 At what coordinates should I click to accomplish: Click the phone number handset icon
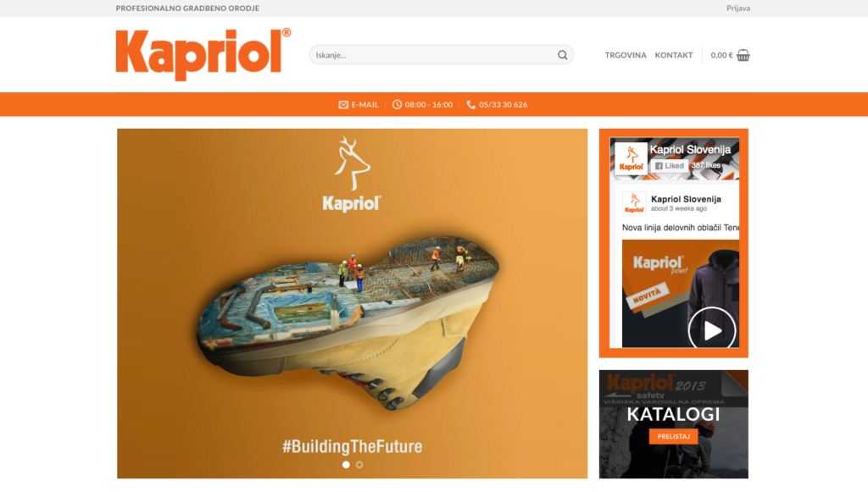point(471,104)
